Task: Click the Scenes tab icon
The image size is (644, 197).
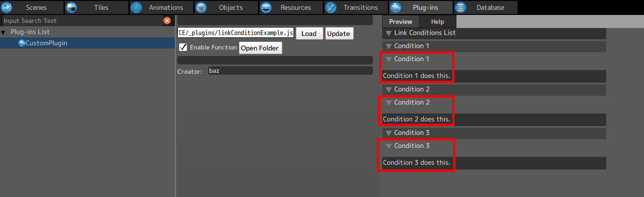Action: [7, 7]
